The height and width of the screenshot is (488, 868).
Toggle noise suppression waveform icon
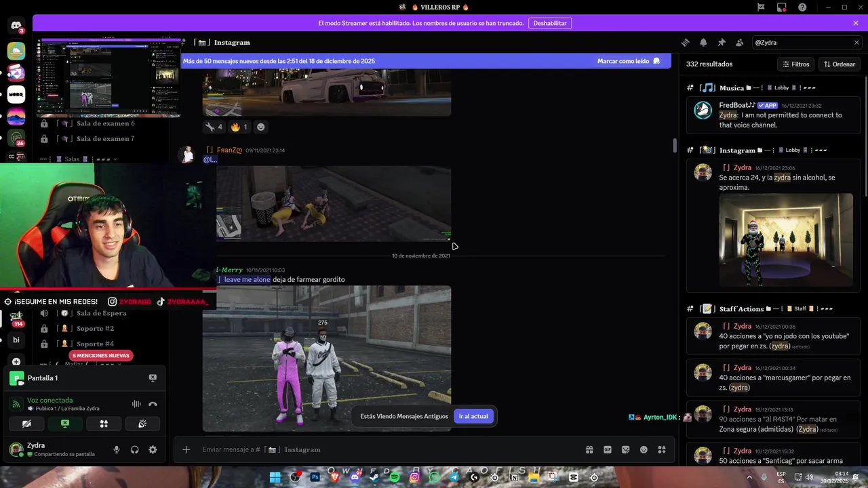136,404
